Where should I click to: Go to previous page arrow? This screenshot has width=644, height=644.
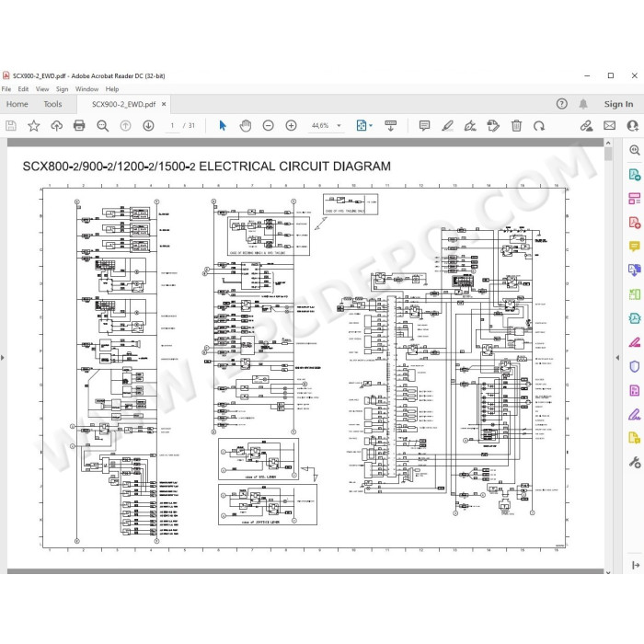coord(126,126)
